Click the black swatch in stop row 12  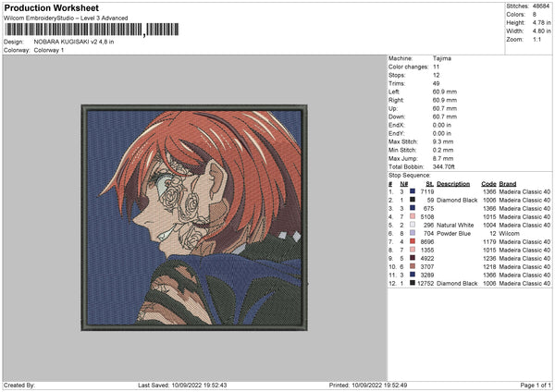(413, 283)
